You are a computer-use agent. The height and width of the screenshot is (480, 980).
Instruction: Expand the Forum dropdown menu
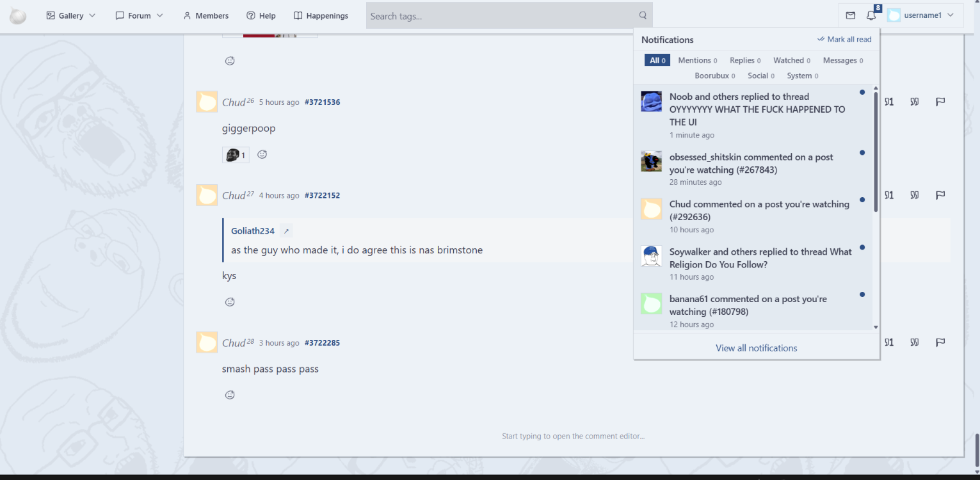[x=140, y=15]
